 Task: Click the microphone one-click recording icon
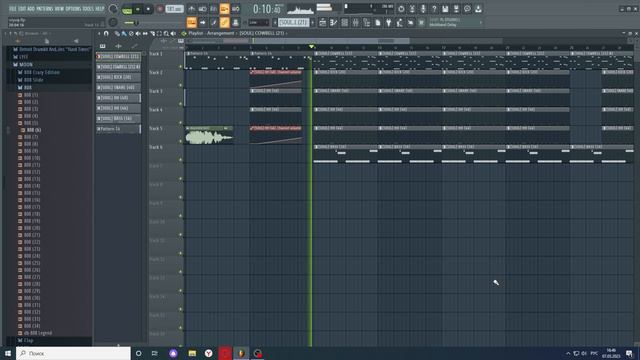click(423, 9)
